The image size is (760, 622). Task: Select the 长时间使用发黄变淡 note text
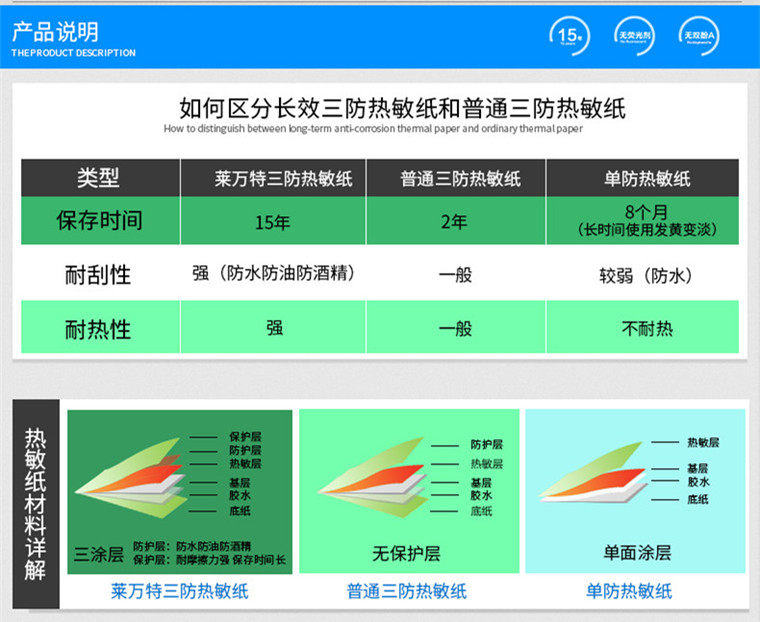click(x=647, y=229)
